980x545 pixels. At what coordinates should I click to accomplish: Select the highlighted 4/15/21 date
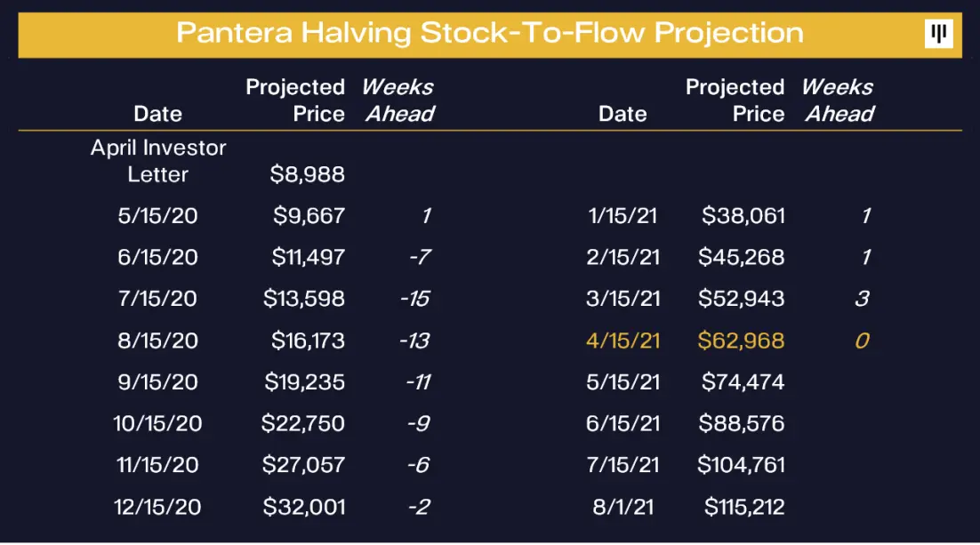pos(623,341)
